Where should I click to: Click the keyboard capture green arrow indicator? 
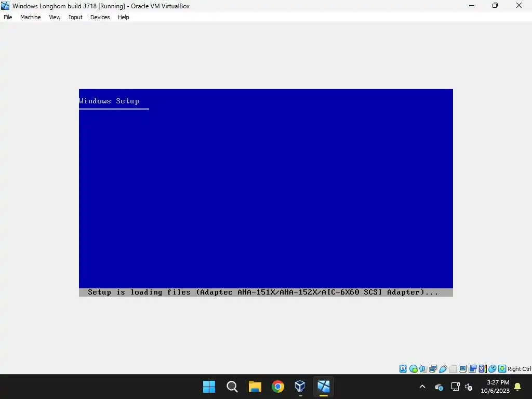[502, 369]
